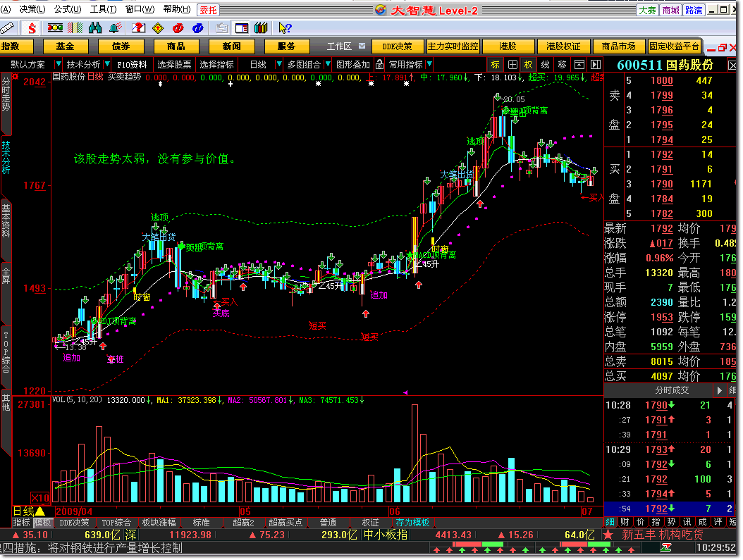The height and width of the screenshot is (560, 743).
Task: Click the greyed fax toolbar icon
Action: [x=221, y=28]
